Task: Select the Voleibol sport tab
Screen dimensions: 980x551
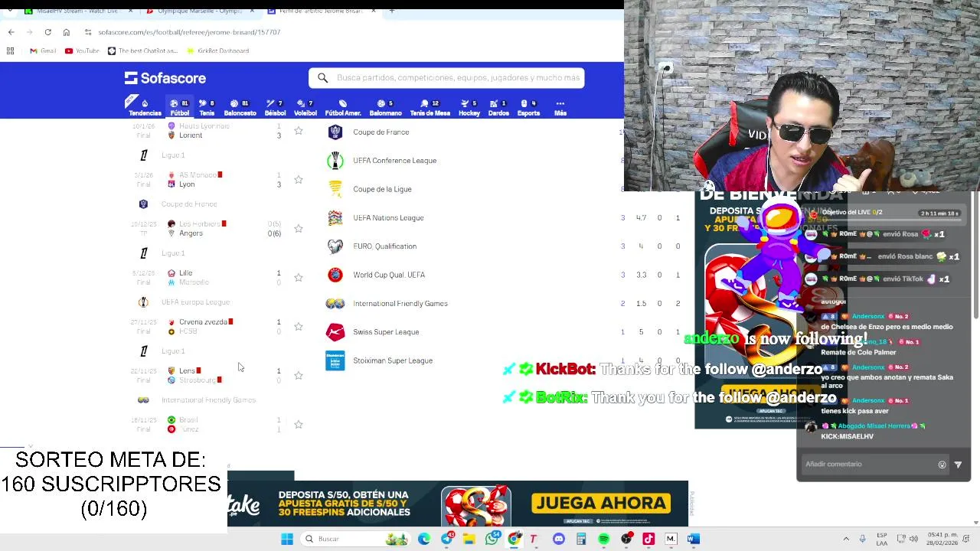Action: [x=305, y=108]
